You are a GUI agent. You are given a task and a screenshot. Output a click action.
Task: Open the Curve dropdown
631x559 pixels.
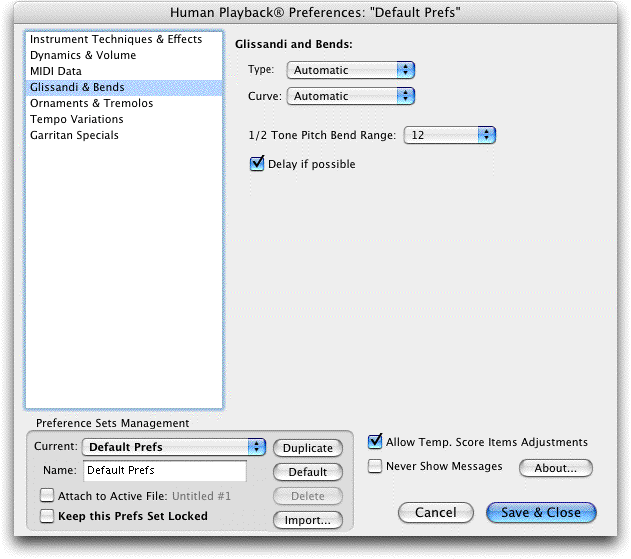click(x=351, y=96)
